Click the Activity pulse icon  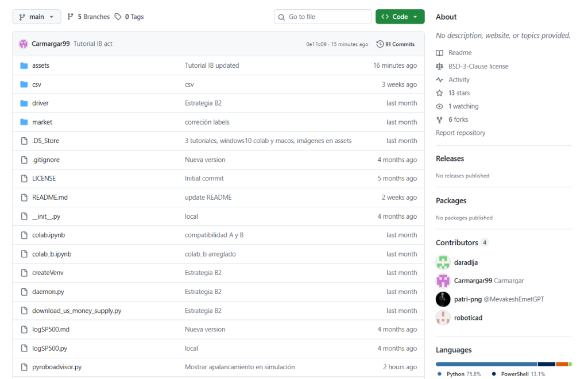coord(440,80)
